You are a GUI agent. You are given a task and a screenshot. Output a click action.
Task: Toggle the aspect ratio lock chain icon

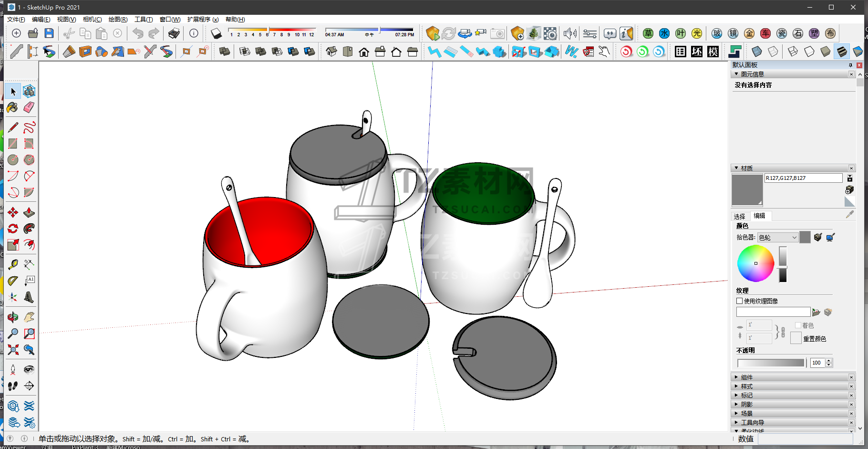tap(783, 332)
